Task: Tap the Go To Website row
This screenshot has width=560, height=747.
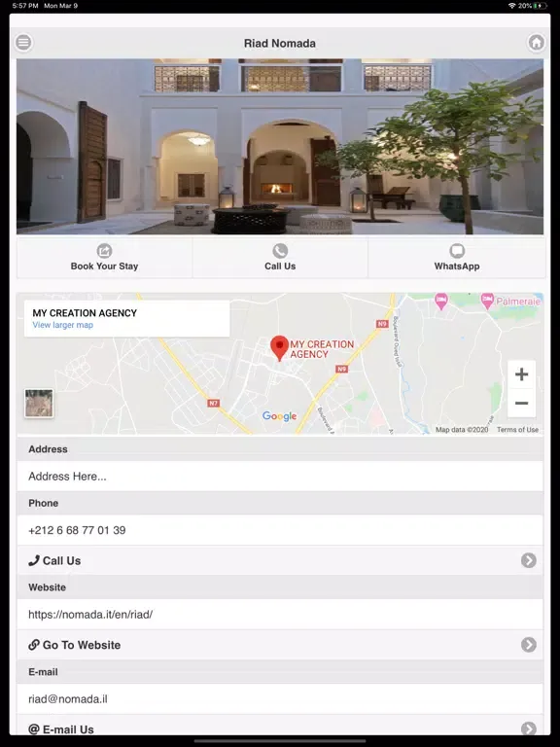Action: click(280, 645)
